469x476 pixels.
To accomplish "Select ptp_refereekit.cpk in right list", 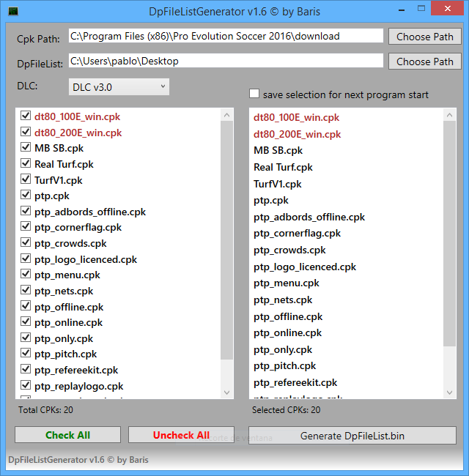I will (295, 383).
